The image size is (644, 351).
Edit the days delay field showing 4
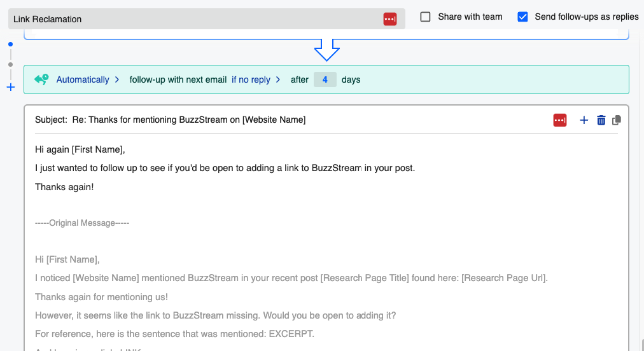point(325,79)
